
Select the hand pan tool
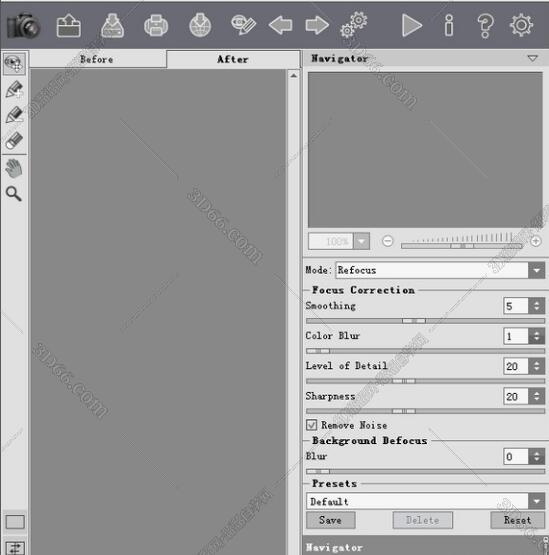pos(14,168)
